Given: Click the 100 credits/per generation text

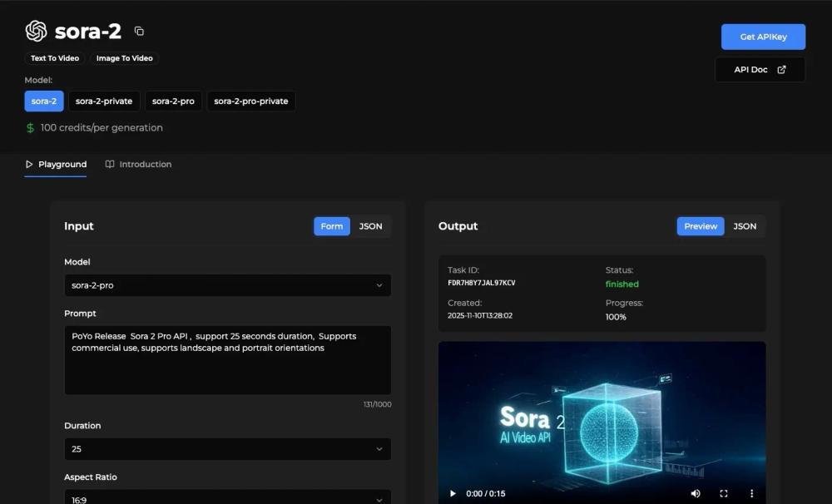Looking at the screenshot, I should pyautogui.click(x=102, y=128).
